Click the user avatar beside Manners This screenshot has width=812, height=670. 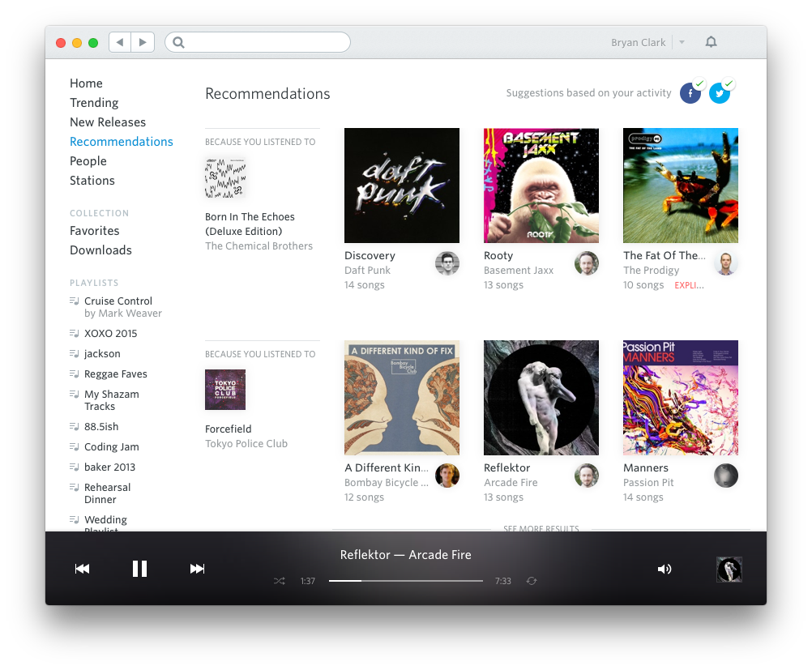(x=726, y=476)
